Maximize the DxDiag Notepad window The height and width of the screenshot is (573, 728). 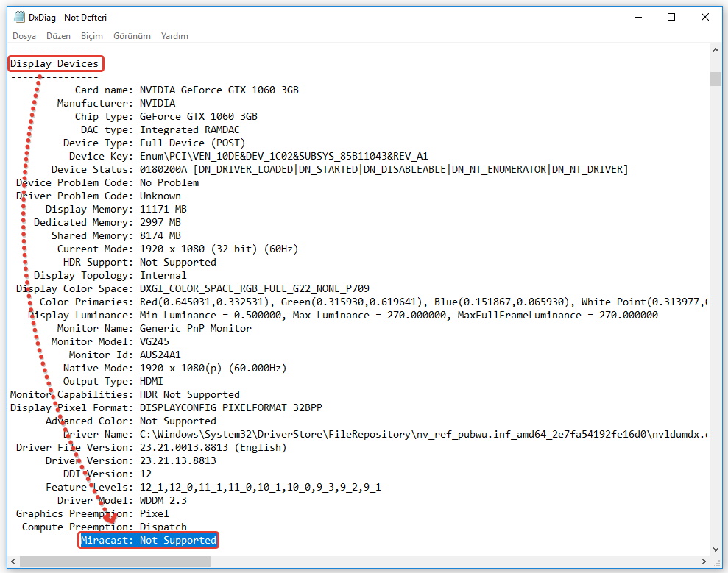[671, 17]
